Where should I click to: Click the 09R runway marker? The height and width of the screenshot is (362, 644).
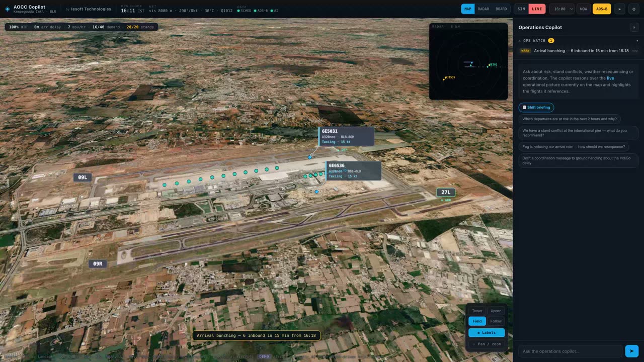tap(98, 263)
